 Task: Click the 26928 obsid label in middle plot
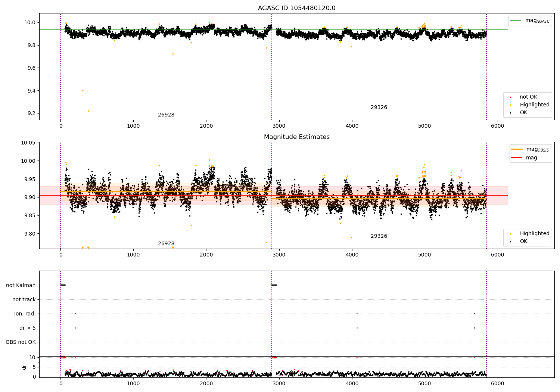click(x=166, y=244)
